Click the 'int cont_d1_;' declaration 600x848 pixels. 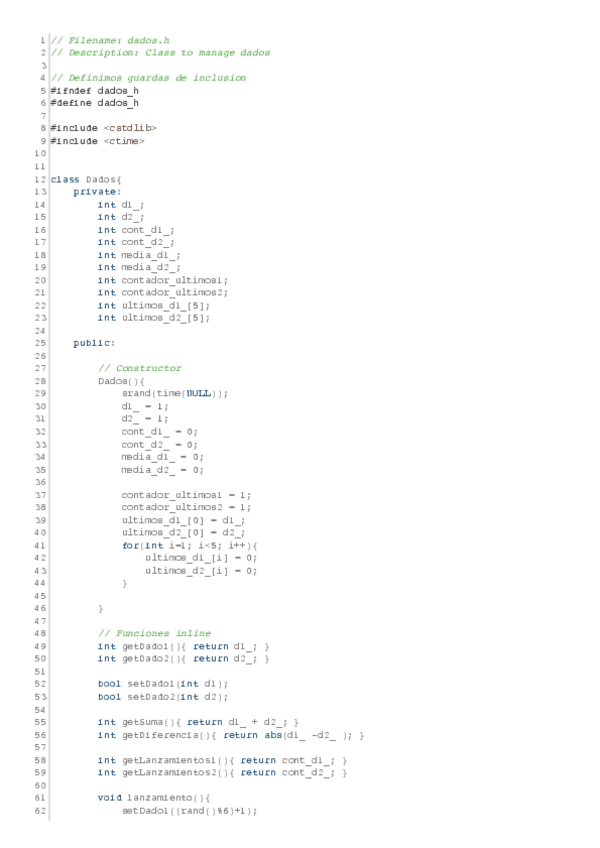pyautogui.click(x=136, y=230)
